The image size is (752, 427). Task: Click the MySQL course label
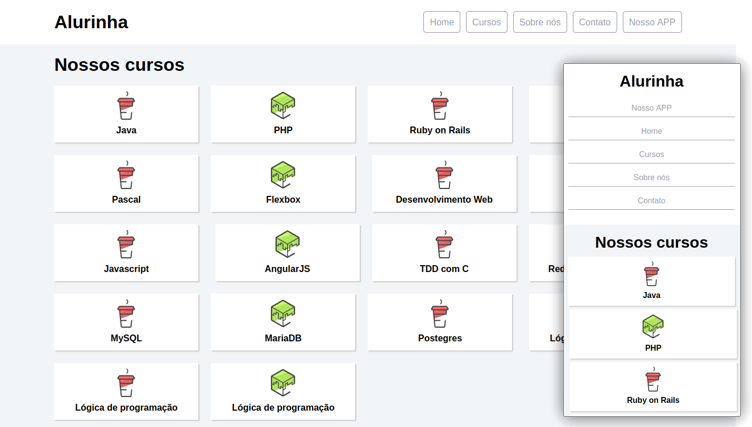[126, 338]
